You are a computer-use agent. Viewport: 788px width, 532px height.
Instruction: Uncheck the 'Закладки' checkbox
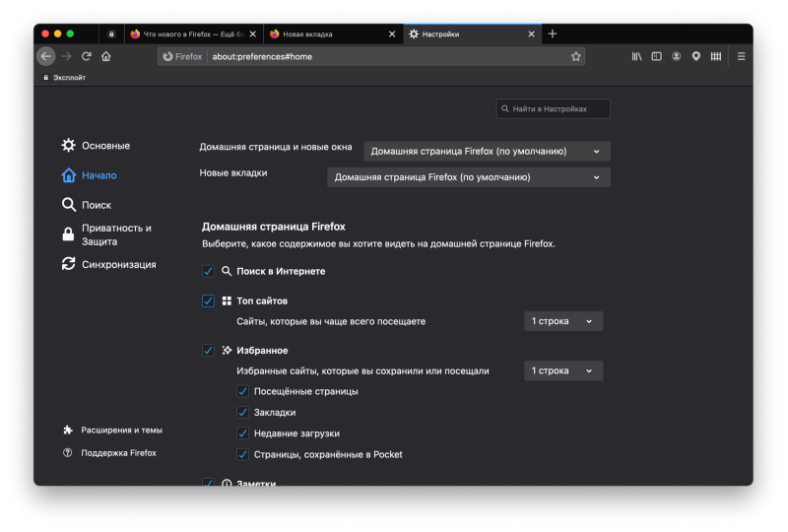click(x=242, y=413)
